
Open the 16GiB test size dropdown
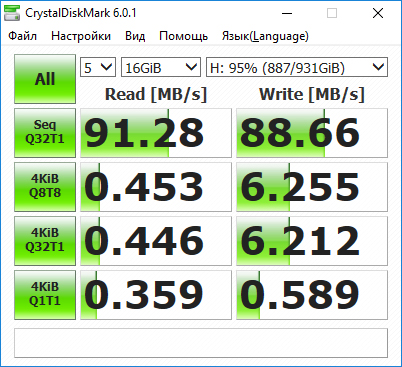point(161,67)
